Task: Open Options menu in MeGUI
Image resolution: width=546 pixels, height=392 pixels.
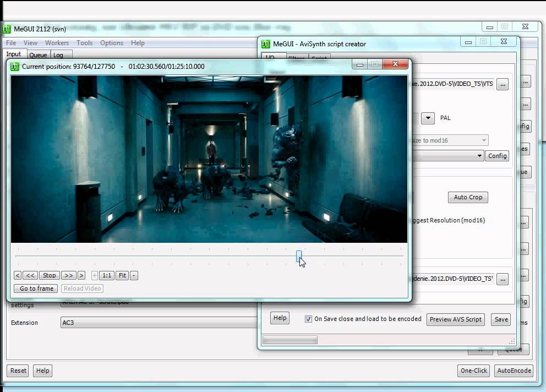Action: (112, 43)
